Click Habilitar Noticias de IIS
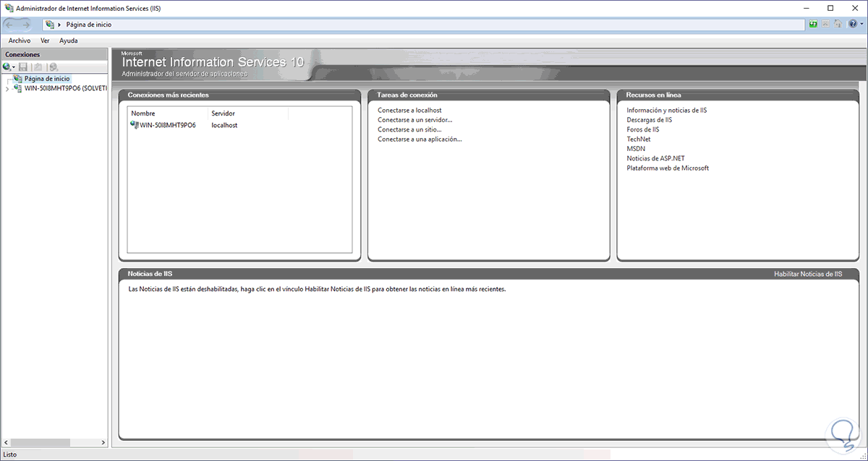The width and height of the screenshot is (868, 461). point(808,274)
